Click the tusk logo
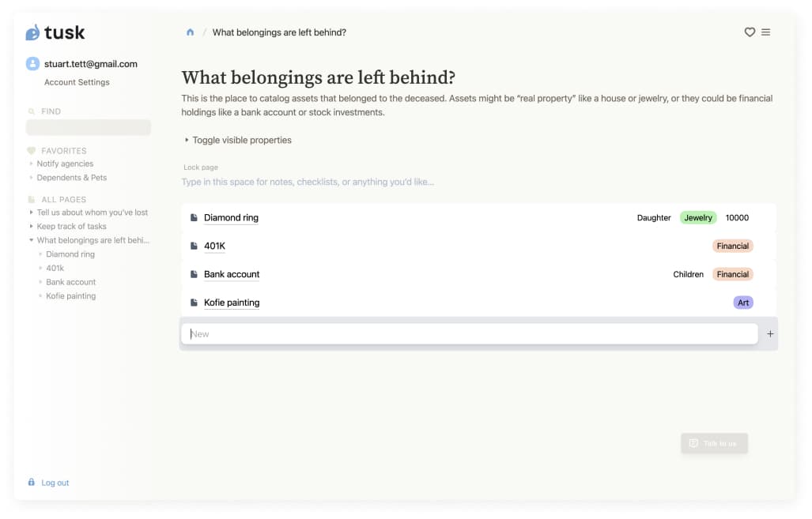This screenshot has width=812, height=519. click(x=55, y=32)
